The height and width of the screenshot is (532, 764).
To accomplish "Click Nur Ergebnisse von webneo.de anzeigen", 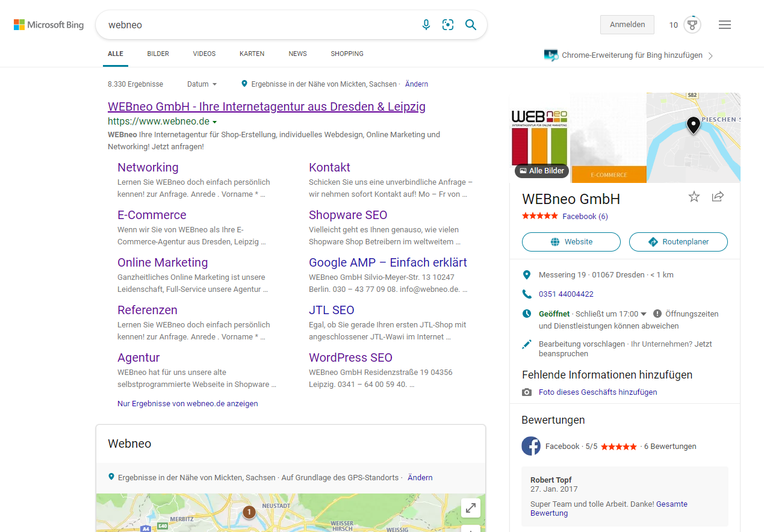I will click(x=188, y=404).
